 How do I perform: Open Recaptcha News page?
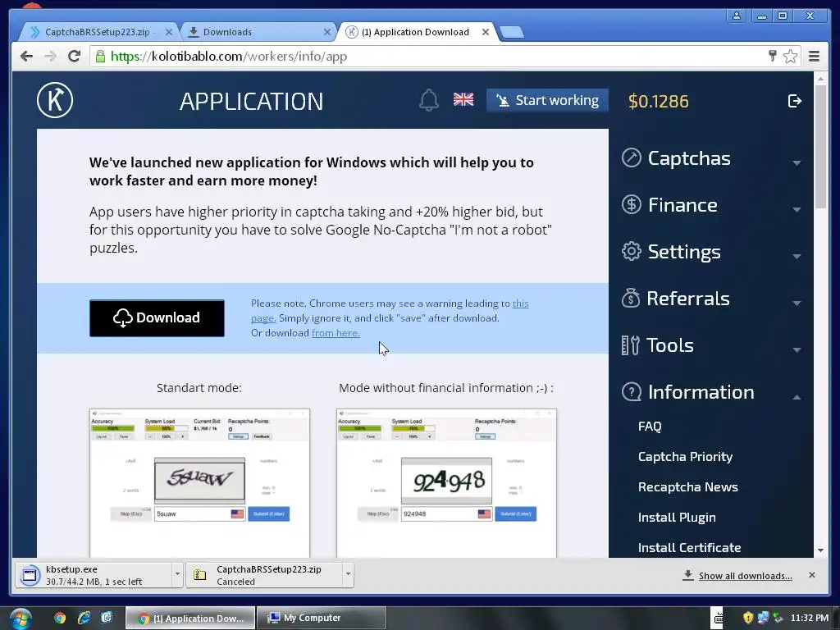click(x=688, y=487)
